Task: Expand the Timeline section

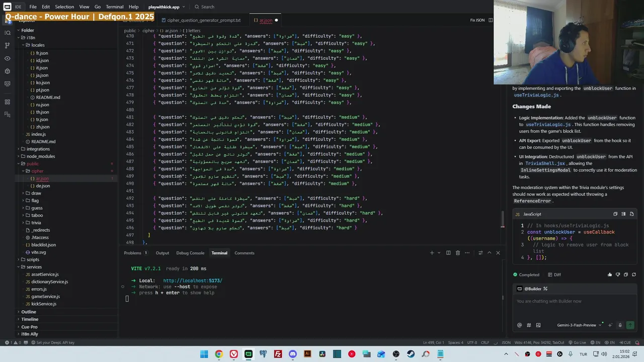Action: (x=29, y=319)
